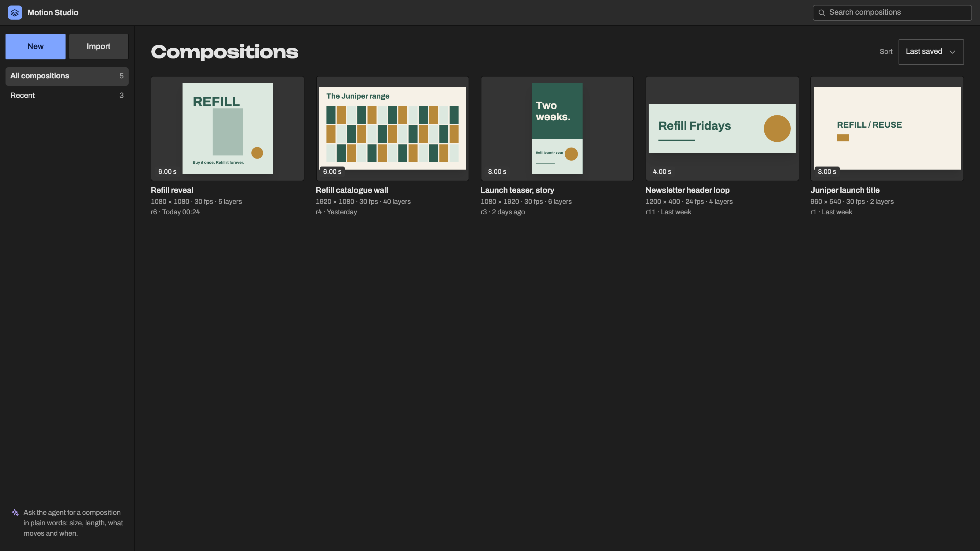Click the Sort label
The image size is (980, 551).
click(x=886, y=52)
